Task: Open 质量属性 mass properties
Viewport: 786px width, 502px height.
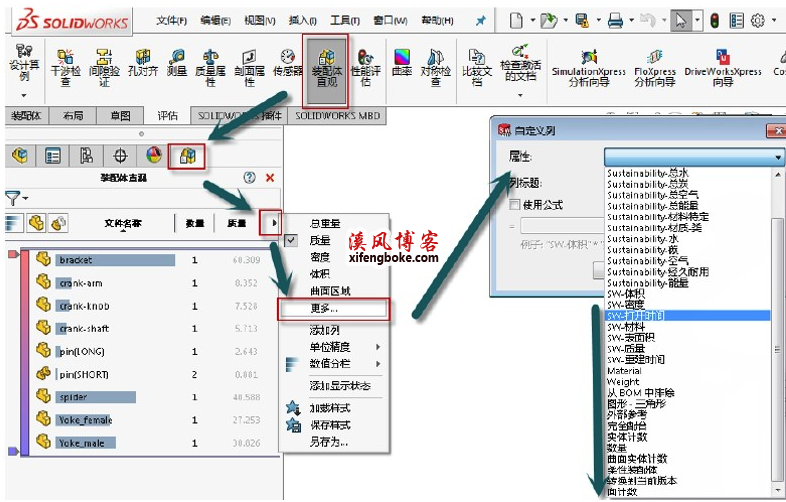Action: tap(211, 68)
